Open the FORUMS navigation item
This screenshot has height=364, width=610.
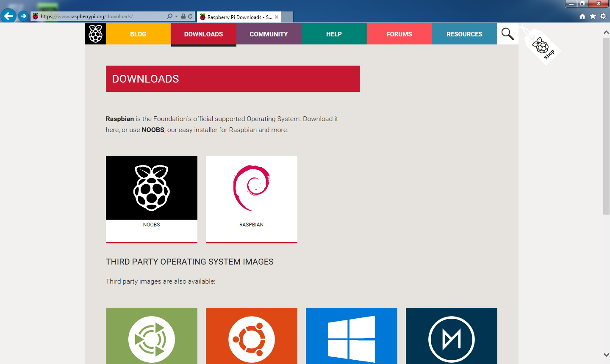(399, 34)
